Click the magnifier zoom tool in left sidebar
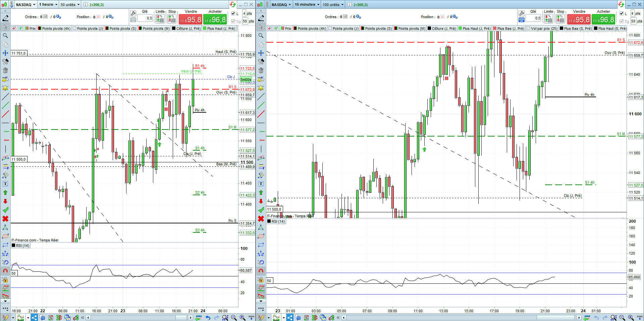 point(5,36)
